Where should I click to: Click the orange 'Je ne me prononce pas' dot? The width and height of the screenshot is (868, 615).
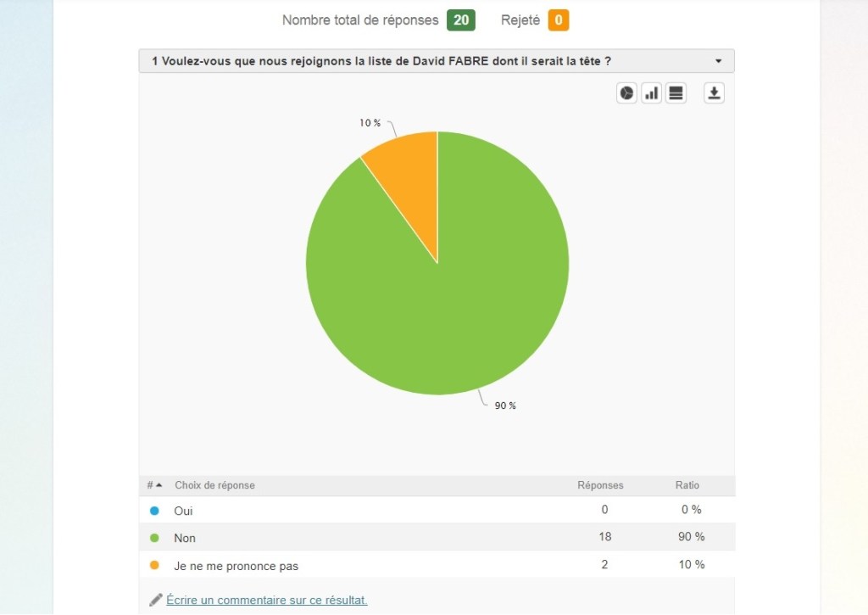[x=154, y=565]
